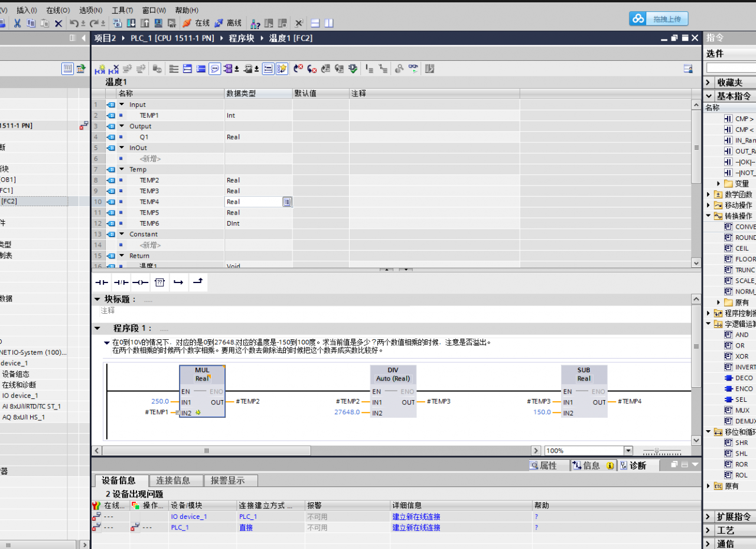Collapse the Temp section in interface table
Image resolution: width=756 pixels, height=549 pixels.
click(x=122, y=170)
